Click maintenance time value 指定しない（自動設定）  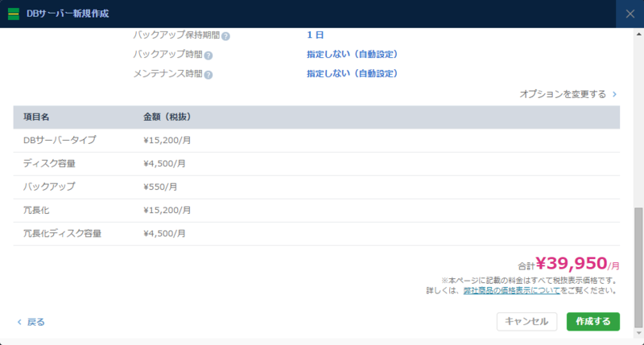point(352,73)
